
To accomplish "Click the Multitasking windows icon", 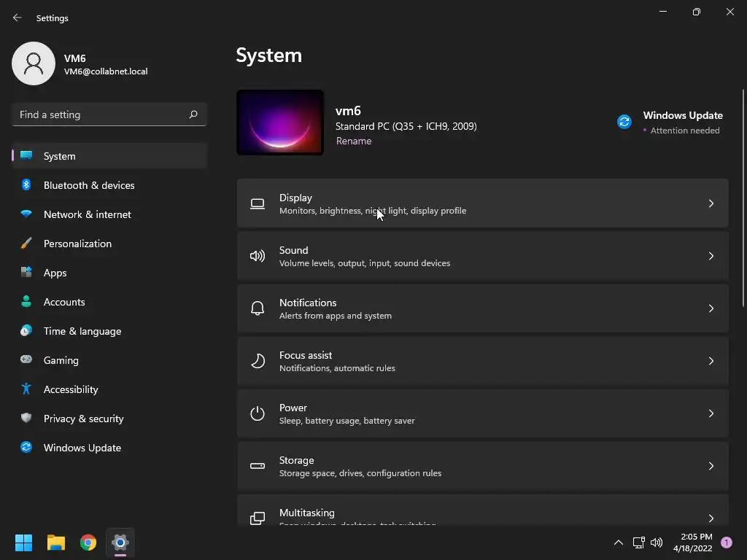I will tap(258, 518).
